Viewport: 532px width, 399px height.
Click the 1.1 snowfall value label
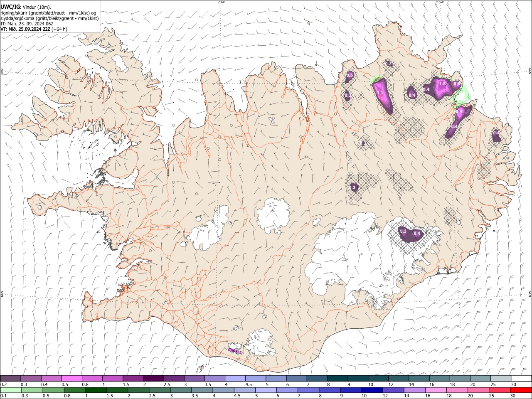(x=379, y=93)
